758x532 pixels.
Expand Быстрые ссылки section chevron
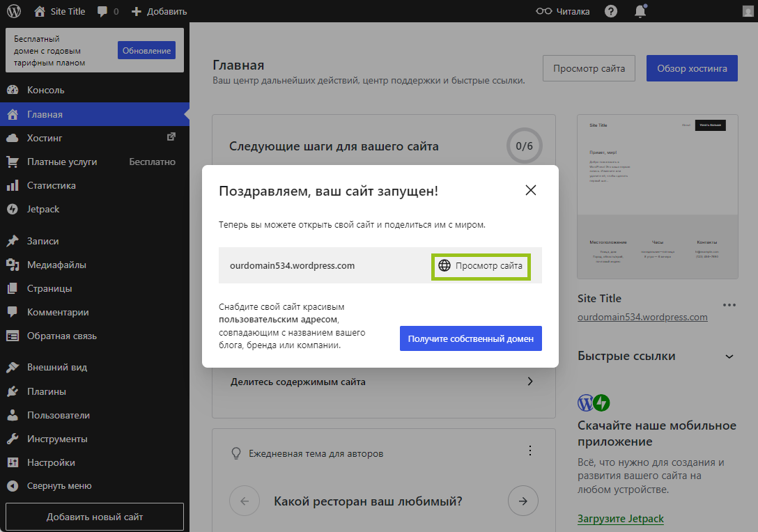pos(729,357)
